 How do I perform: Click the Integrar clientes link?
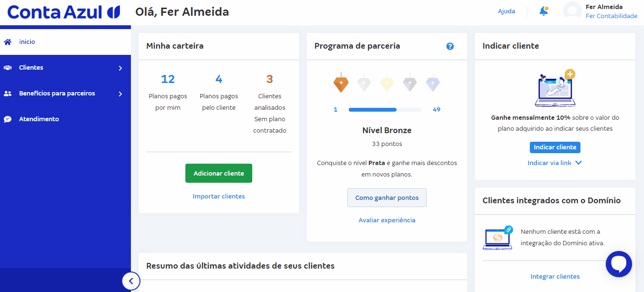point(555,277)
